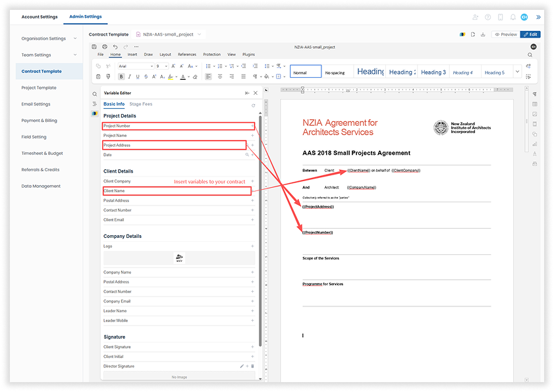Open the bullet list dropdown arrow
Viewport: 554px width, 392px height.
click(214, 66)
